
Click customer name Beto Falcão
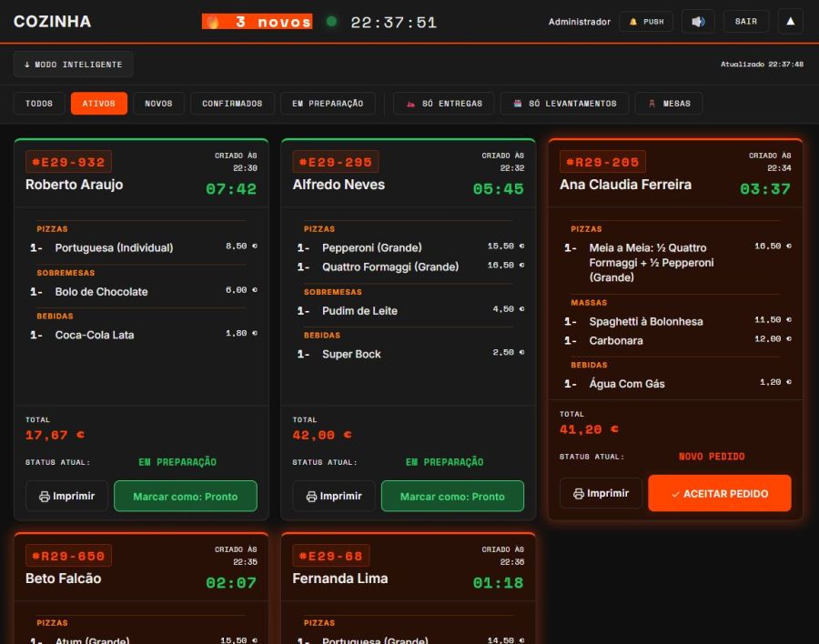coord(63,579)
